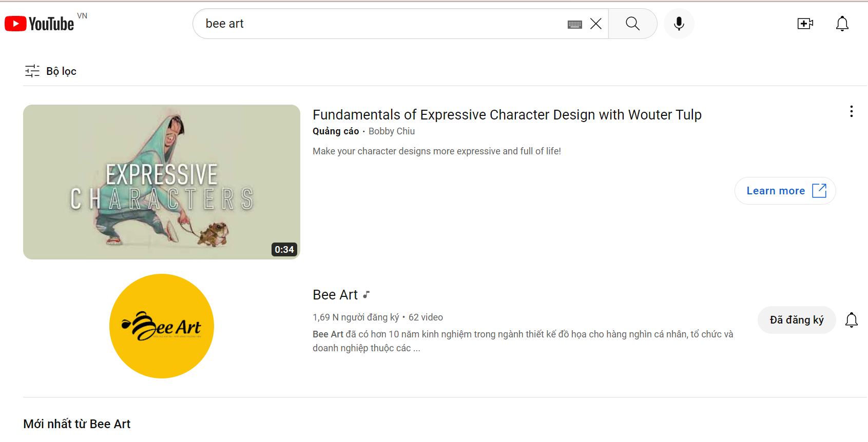868x442 pixels.
Task: Click the magnifier search button
Action: 633,24
